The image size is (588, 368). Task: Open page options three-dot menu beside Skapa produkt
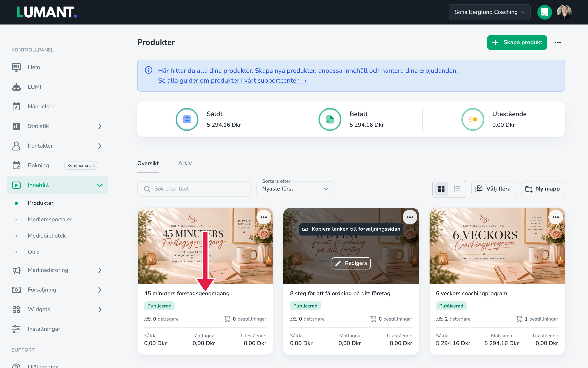[558, 43]
